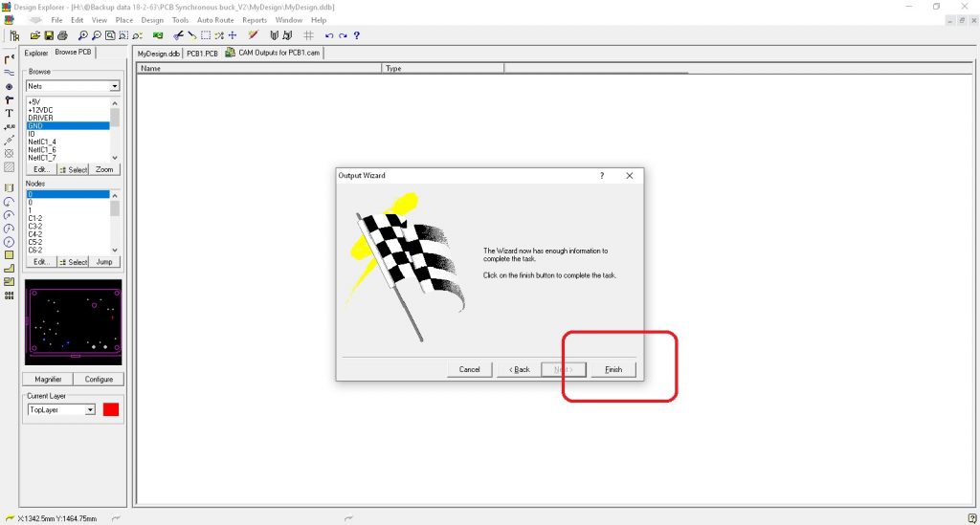
Task: Click the Magnifier button
Action: pos(48,380)
